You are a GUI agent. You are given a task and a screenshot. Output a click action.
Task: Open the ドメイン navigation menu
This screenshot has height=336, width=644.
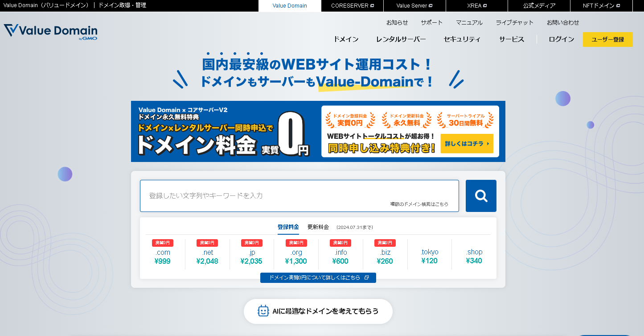(x=346, y=39)
